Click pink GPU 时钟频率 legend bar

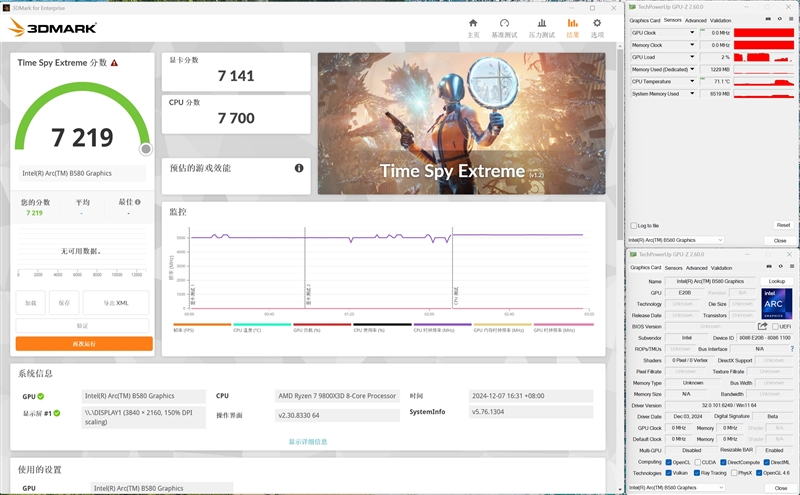click(x=563, y=325)
